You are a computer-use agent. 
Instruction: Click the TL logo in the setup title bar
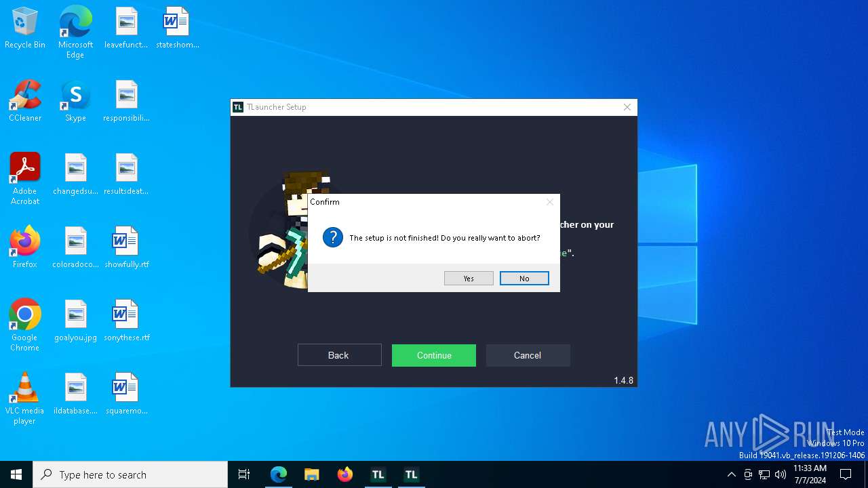point(238,107)
